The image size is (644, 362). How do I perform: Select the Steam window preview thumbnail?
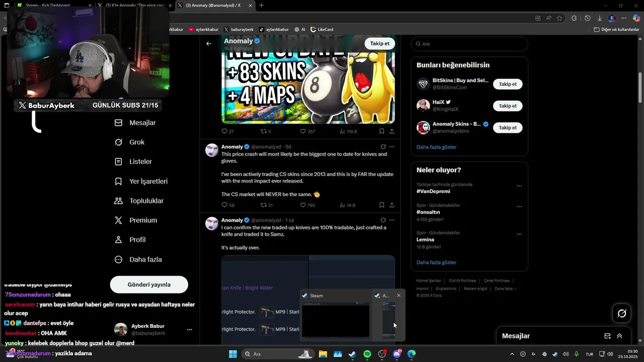coord(336,320)
